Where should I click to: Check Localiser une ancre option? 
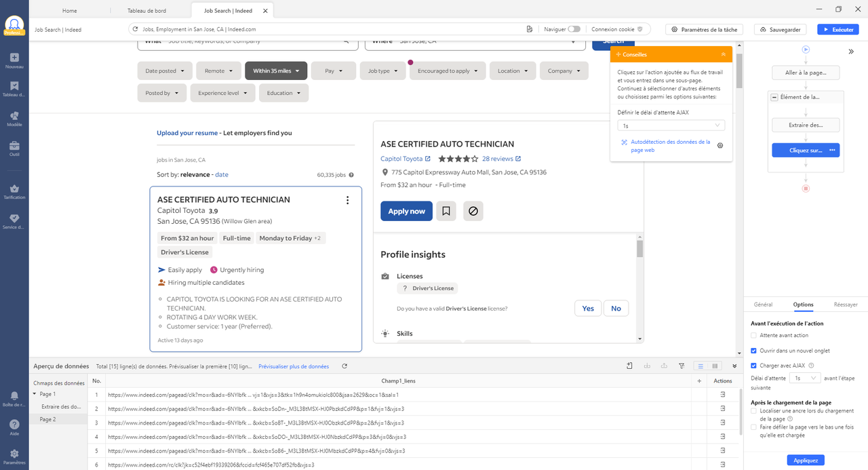pos(753,411)
